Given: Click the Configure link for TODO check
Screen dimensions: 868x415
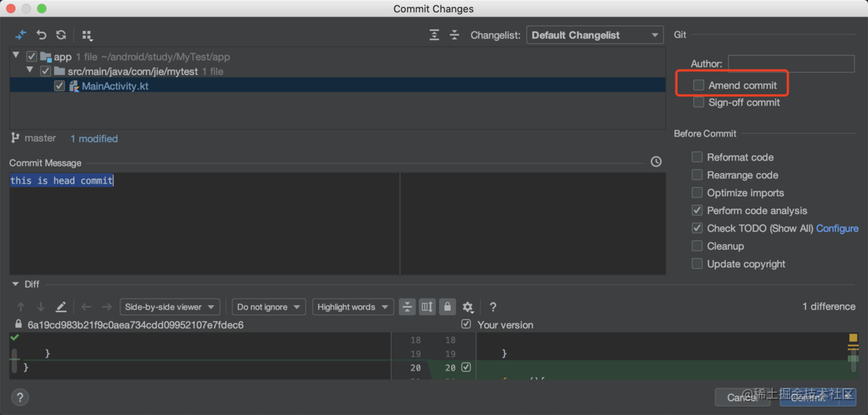Looking at the screenshot, I should 837,228.
